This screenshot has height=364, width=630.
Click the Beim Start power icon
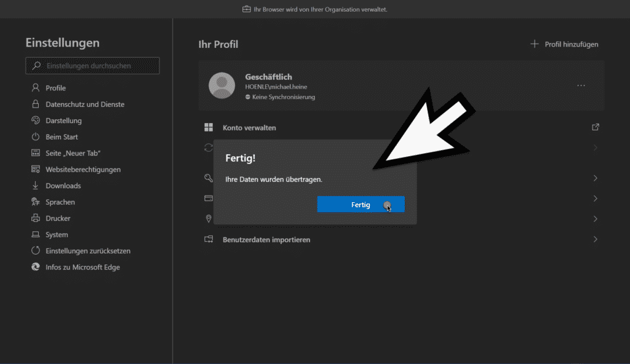[35, 136]
